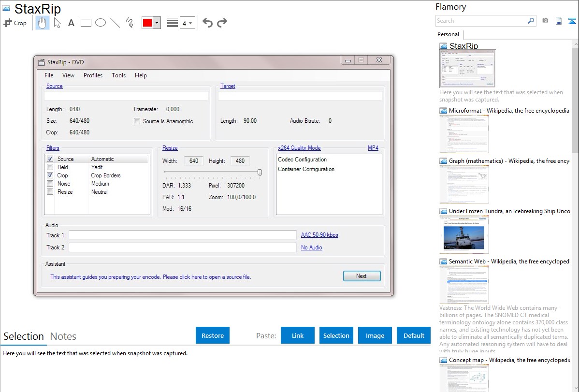The width and height of the screenshot is (579, 392).
Task: Click the Track 1 audio input field
Action: click(x=182, y=235)
